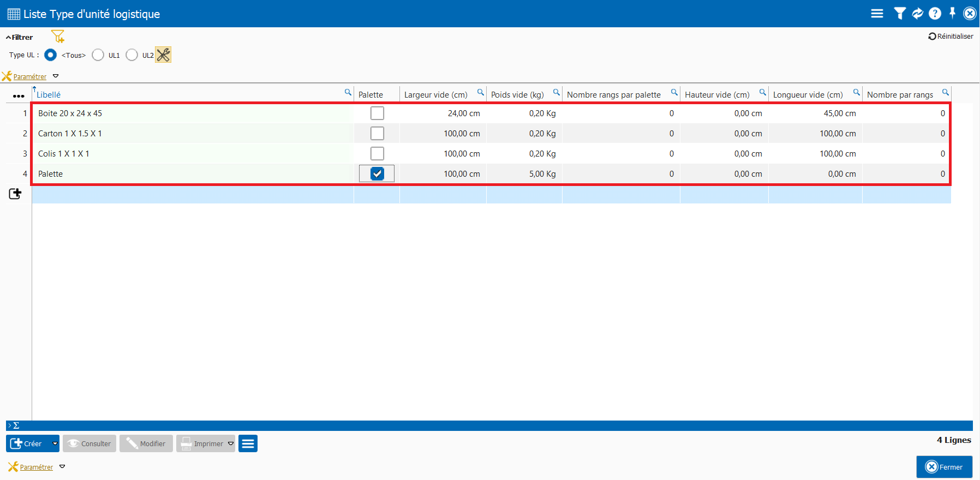Pin the window with the pushpin icon
The height and width of the screenshot is (480, 980).
(x=952, y=13)
